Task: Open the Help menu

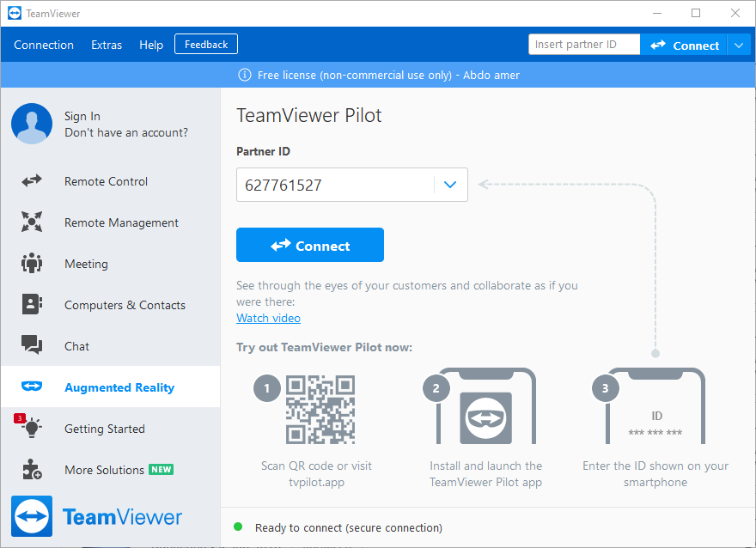Action: [x=151, y=45]
